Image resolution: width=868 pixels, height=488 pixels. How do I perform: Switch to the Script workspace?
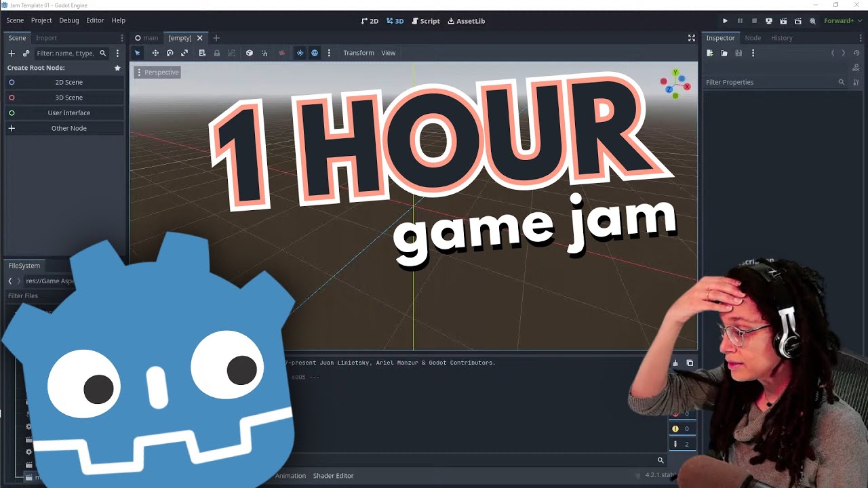coord(425,21)
